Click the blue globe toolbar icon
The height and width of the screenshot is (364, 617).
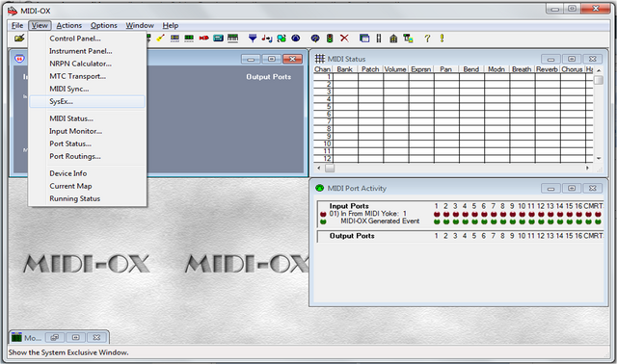pyautogui.click(x=315, y=39)
